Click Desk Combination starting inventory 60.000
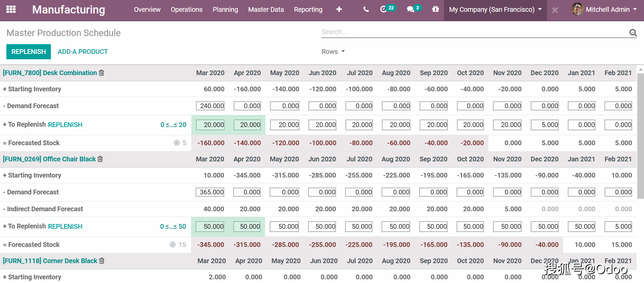The image size is (644, 283). (x=214, y=89)
